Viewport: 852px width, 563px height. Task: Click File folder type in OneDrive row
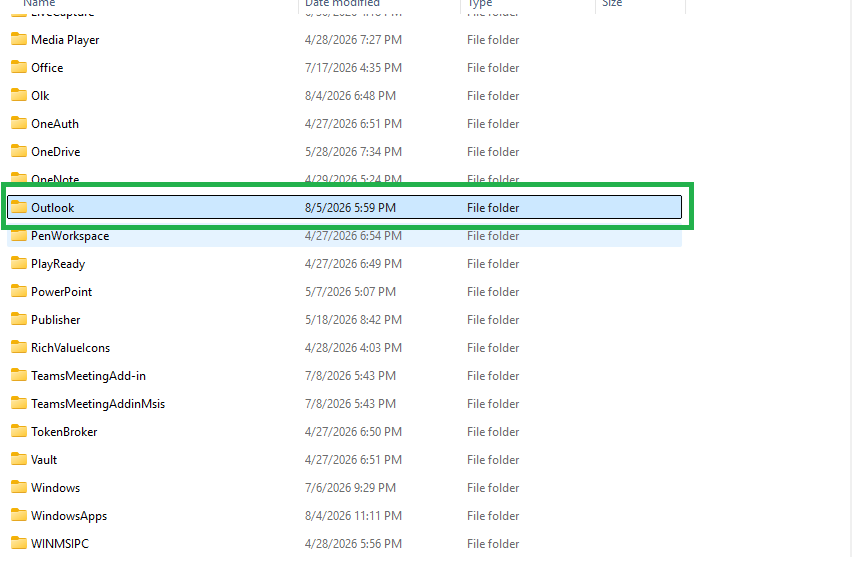click(493, 152)
